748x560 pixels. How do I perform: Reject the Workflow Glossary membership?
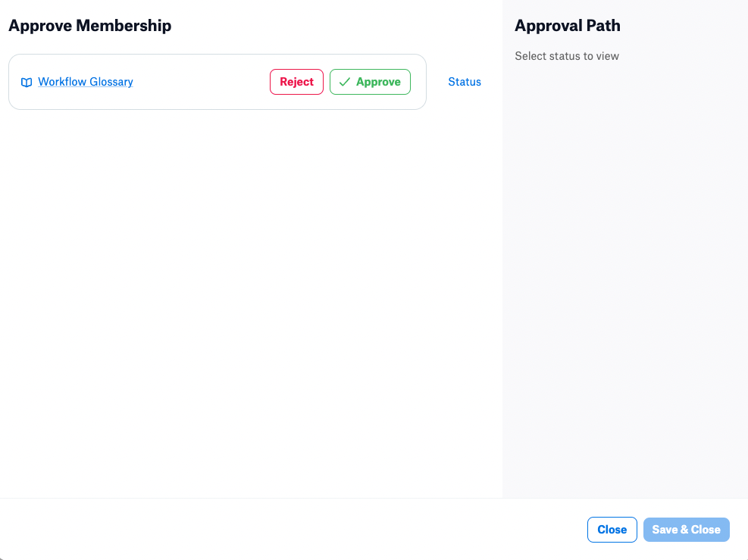tap(297, 82)
